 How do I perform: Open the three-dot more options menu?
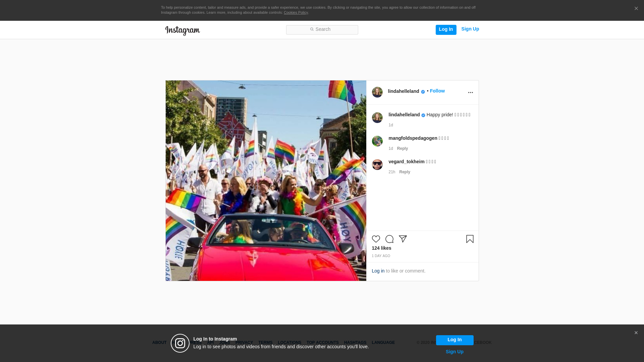pyautogui.click(x=470, y=93)
